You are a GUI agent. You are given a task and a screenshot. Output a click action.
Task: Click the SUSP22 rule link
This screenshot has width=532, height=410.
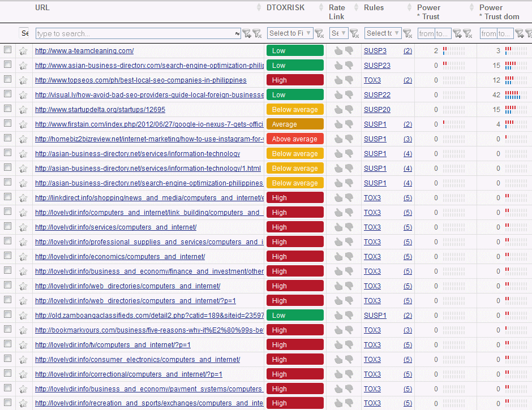click(x=377, y=95)
